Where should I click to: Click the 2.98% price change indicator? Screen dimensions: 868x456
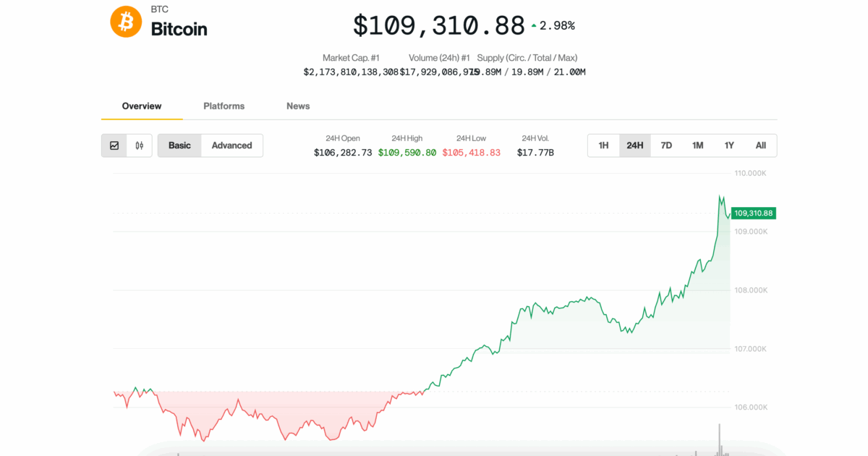553,26
